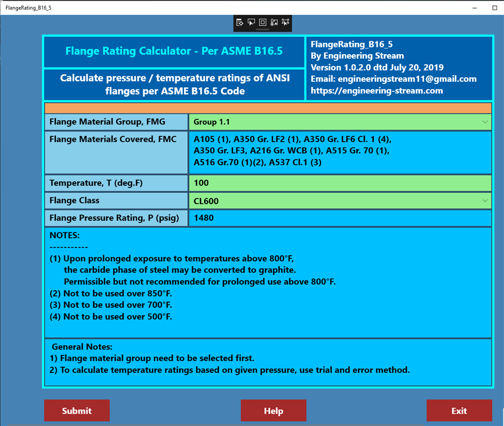Open the Go to Live Visual Tree tool

(240, 23)
